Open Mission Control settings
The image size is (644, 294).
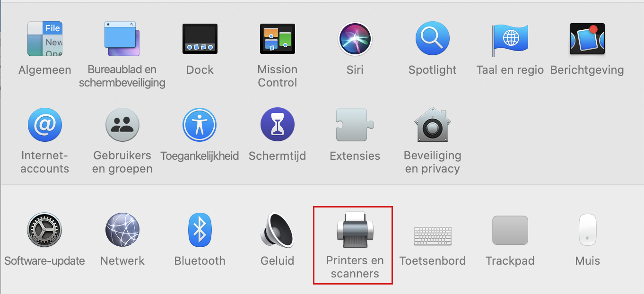[278, 39]
